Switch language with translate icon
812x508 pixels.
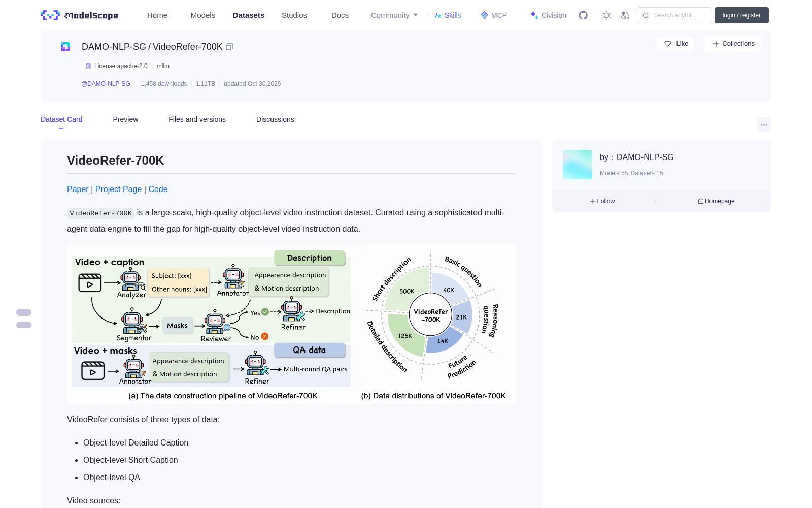[x=625, y=15]
